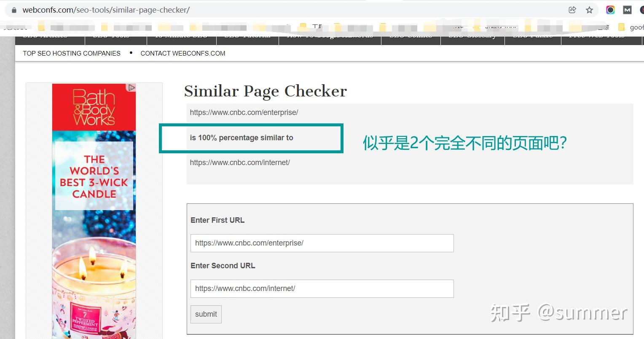Click the 'Enter Second URL' label

(223, 266)
